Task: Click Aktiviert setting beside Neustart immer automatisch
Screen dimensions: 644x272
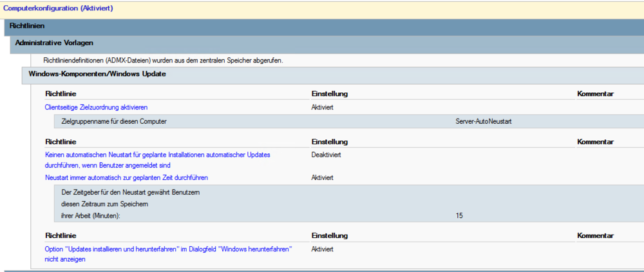Action: 322,177
